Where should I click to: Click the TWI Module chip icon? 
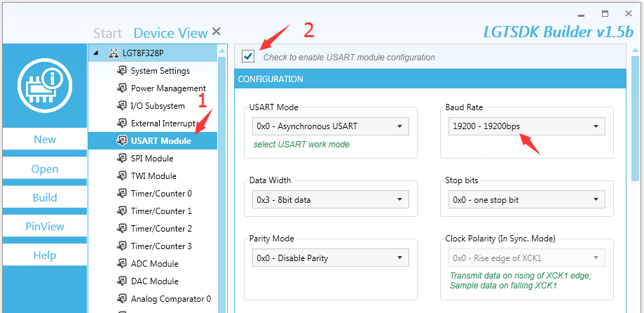coord(121,175)
